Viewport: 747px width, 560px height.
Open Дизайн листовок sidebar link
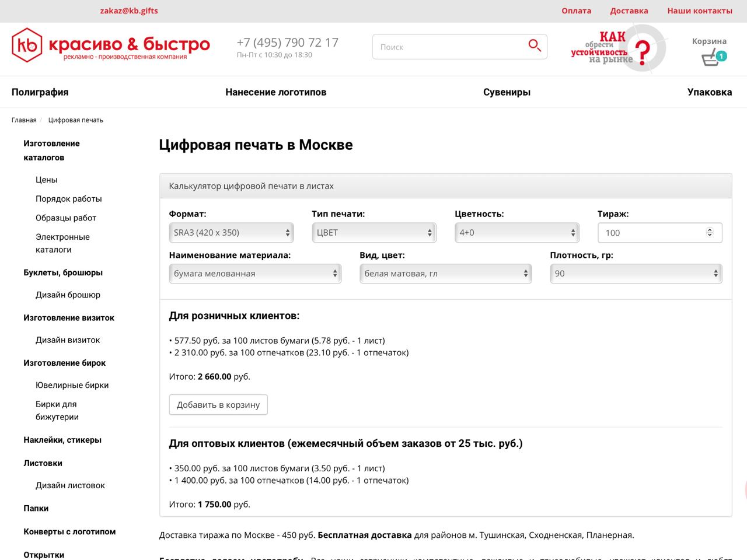(70, 485)
